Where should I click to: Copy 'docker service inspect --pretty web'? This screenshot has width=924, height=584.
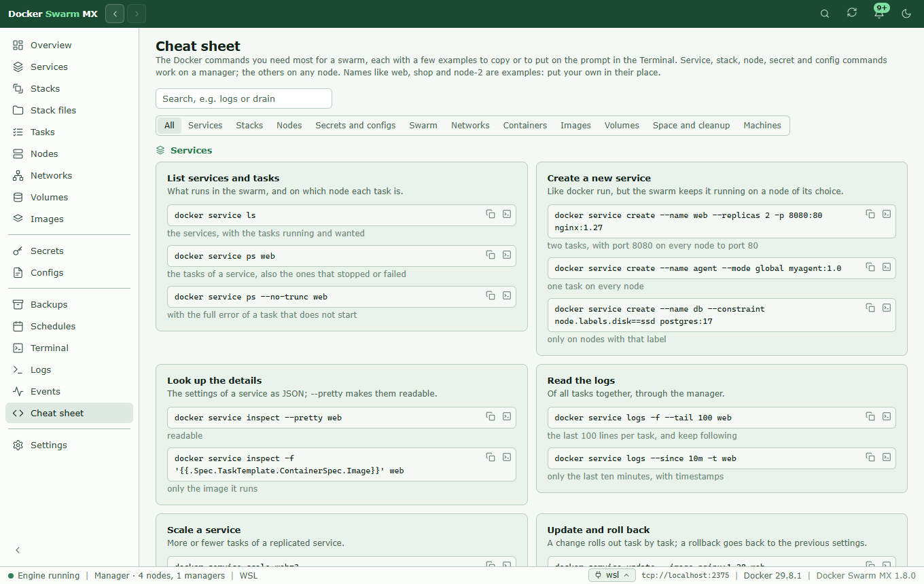491,416
